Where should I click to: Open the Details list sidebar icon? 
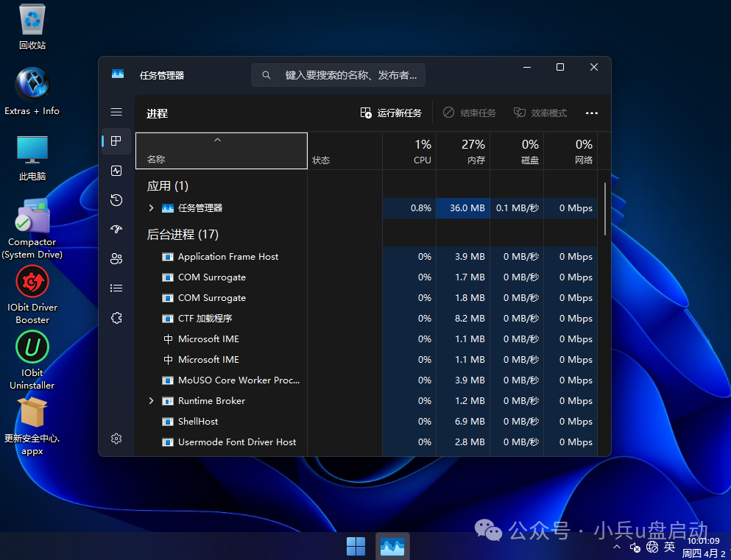pos(116,288)
